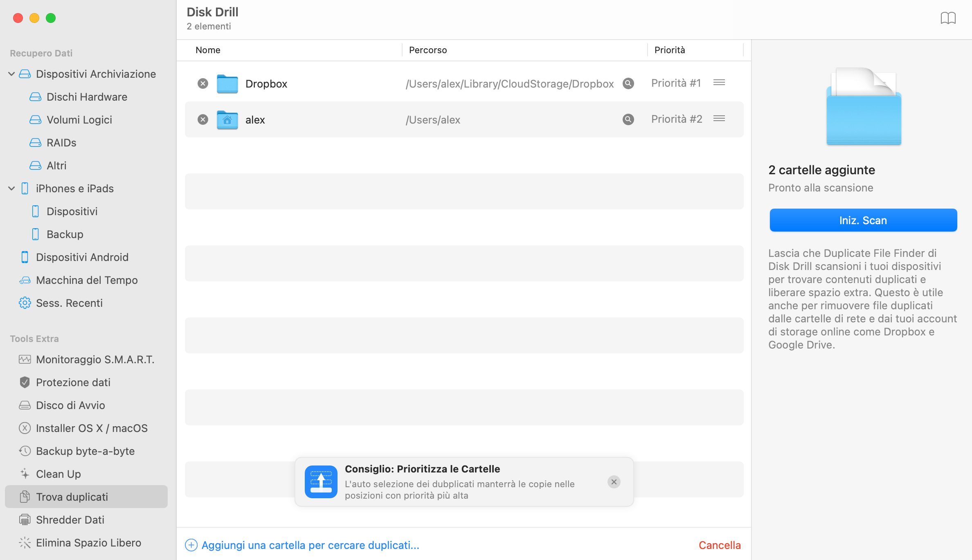The image size is (972, 560).
Task: Click the tip's prioritize upload icon
Action: click(x=321, y=482)
